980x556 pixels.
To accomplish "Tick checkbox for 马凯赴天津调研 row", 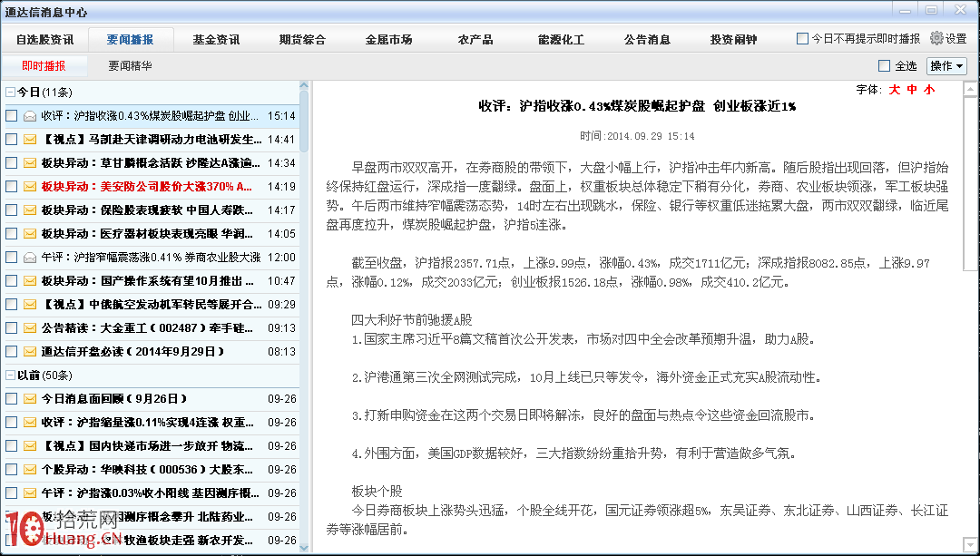I will click(11, 140).
